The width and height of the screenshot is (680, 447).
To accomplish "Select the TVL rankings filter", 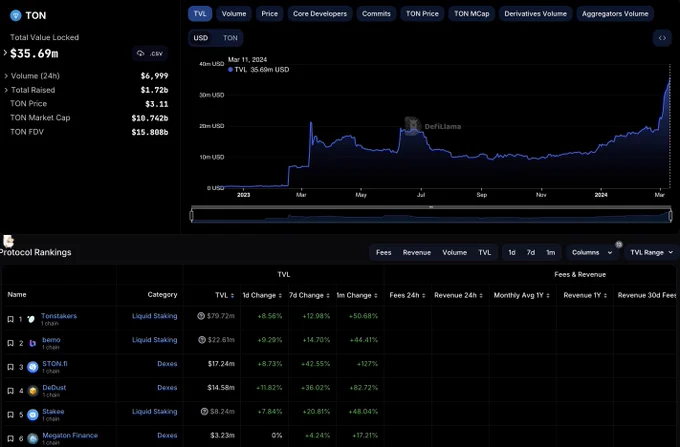I will [x=484, y=252].
